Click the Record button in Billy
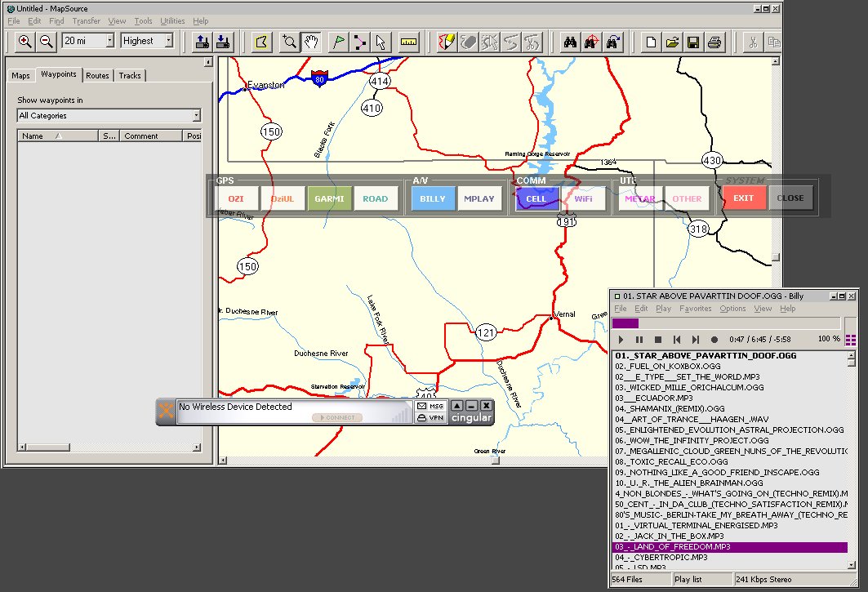868x592 pixels. pyautogui.click(x=714, y=340)
